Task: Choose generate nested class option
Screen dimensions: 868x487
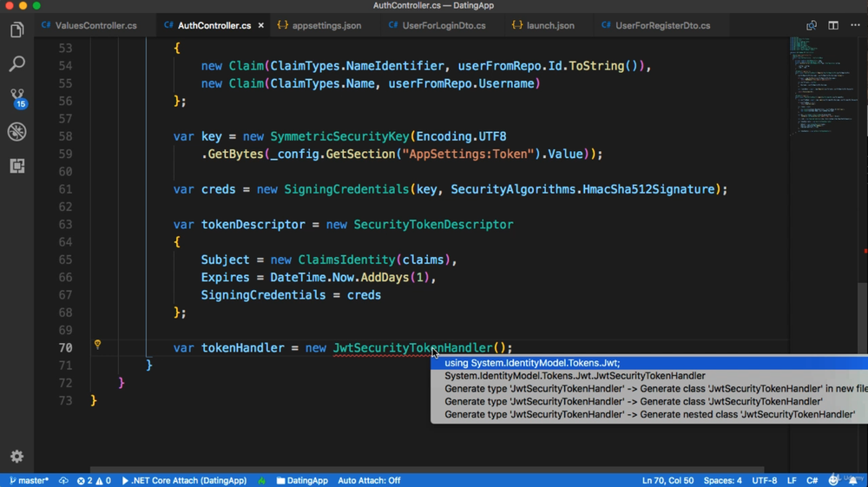Action: tap(649, 414)
